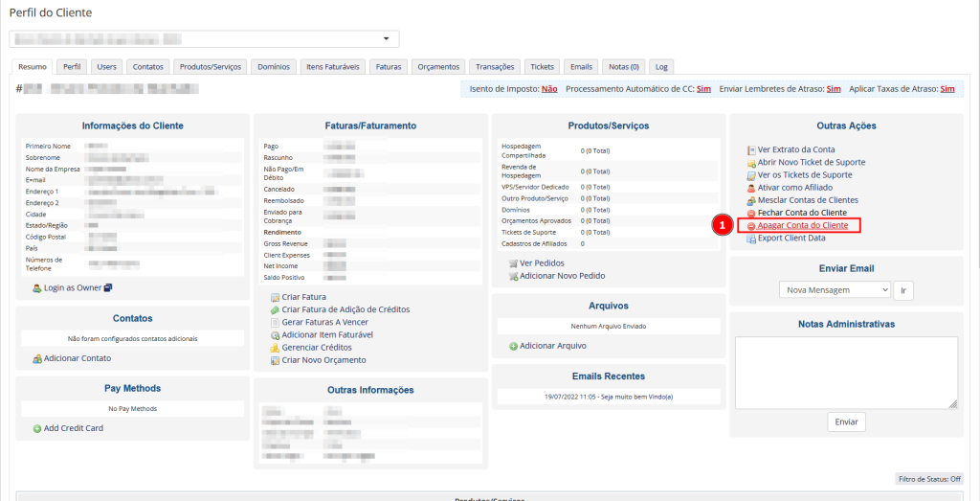The height and width of the screenshot is (501, 980).
Task: Click the Apagar Conta do Cliente link
Action: click(803, 225)
